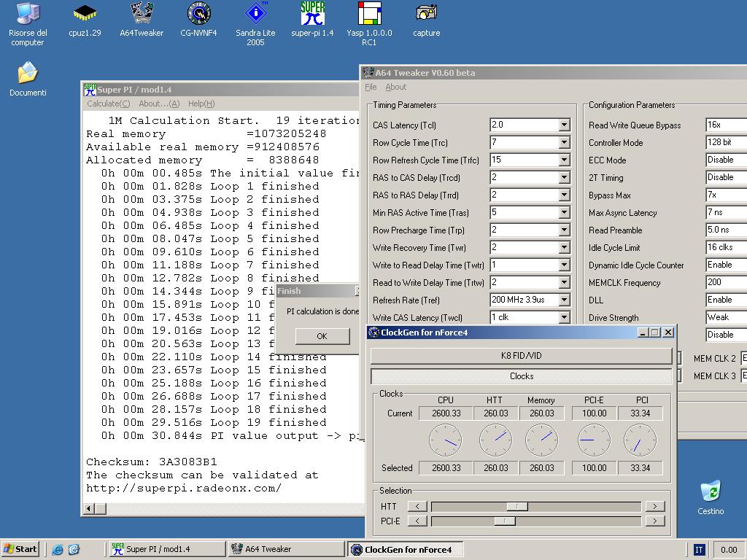This screenshot has height=560, width=747.
Task: Open the Documenti folder icon
Action: (28, 79)
